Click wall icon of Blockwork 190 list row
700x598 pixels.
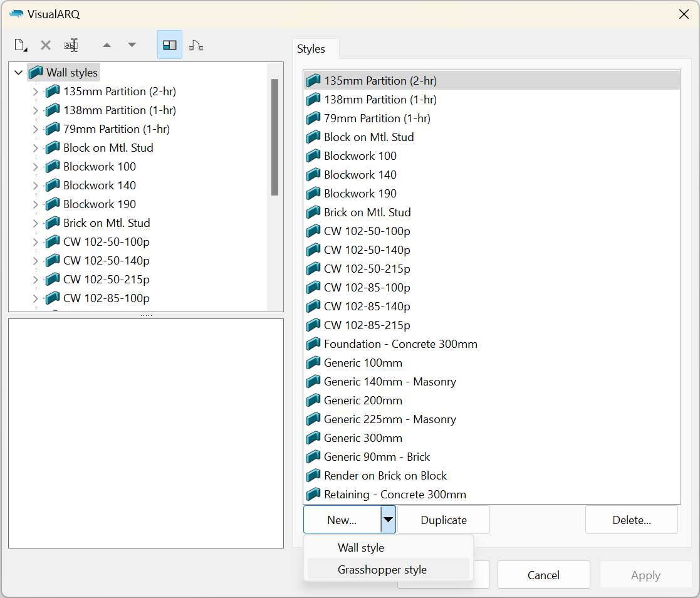[313, 193]
